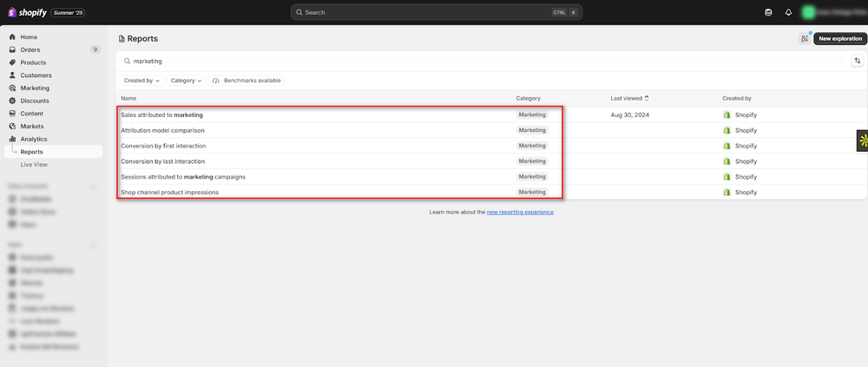Image resolution: width=868 pixels, height=367 pixels.
Task: Open Attribution model comparison report
Action: click(x=163, y=131)
